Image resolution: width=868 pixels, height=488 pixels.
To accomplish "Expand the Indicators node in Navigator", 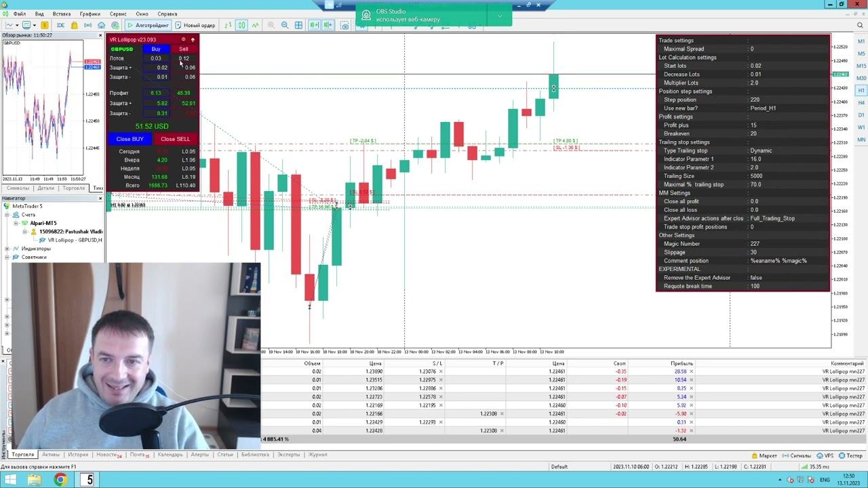I will 7,249.
